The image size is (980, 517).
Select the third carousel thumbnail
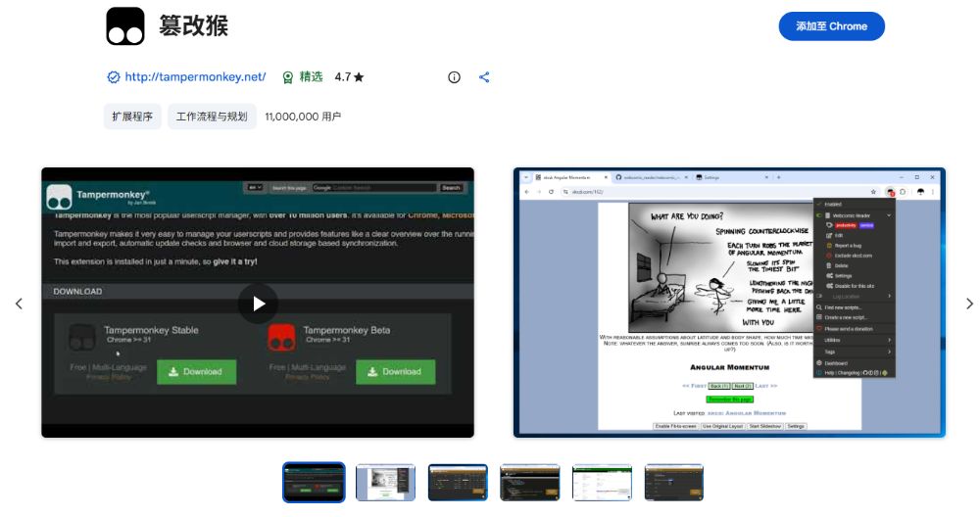[458, 483]
